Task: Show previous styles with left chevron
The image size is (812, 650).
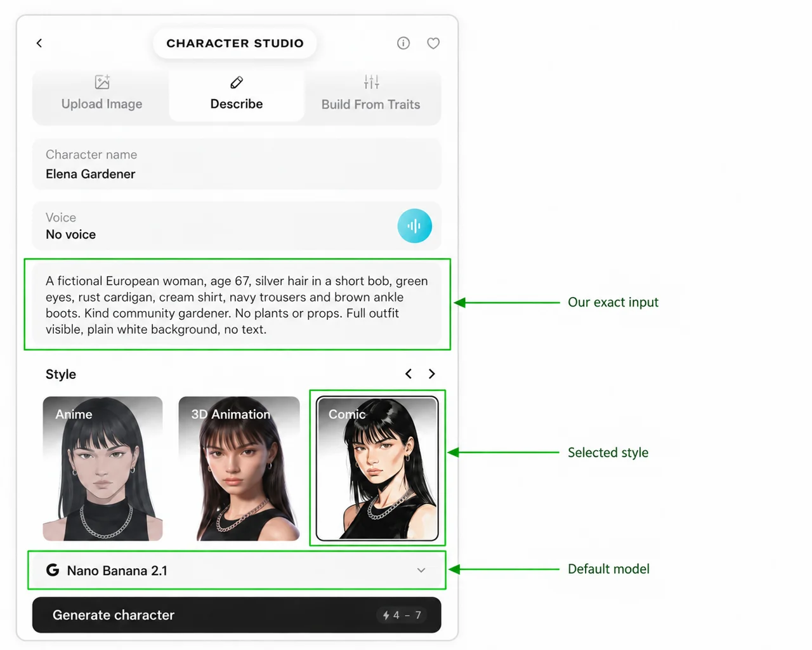Action: pos(409,374)
